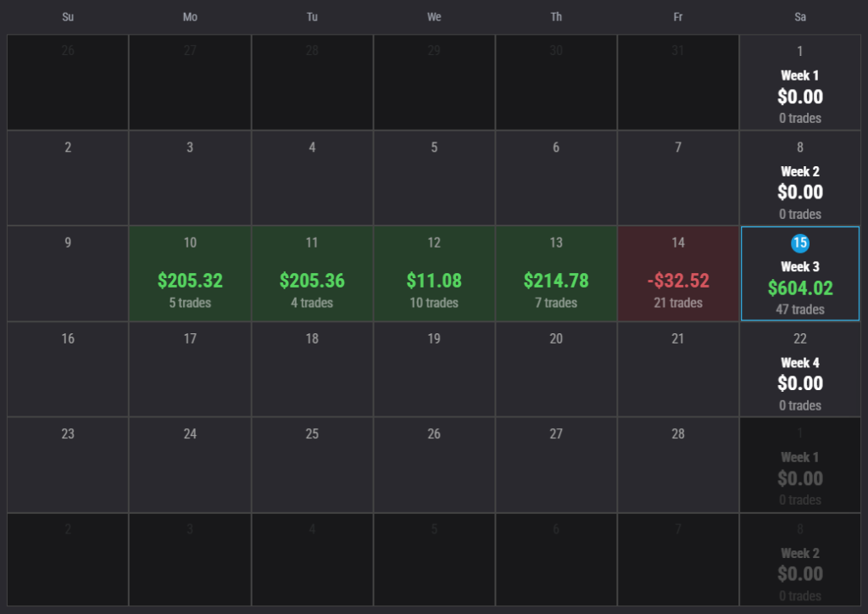Click the 21 trades label on Friday 14
Image resolution: width=868 pixels, height=614 pixels.
coord(678,303)
